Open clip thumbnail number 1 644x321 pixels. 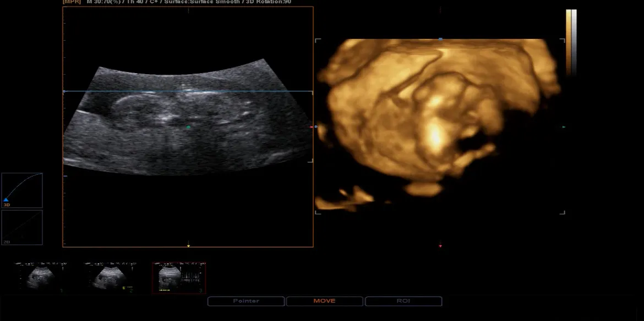[x=41, y=278]
